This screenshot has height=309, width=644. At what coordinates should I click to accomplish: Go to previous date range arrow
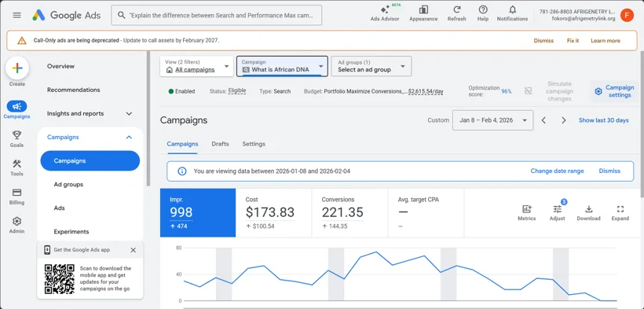coord(543,120)
